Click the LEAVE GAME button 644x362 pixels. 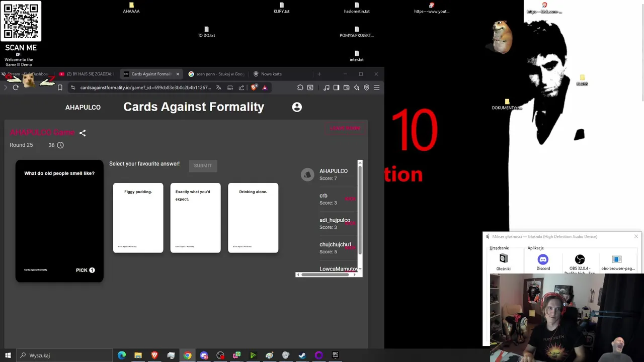click(345, 128)
